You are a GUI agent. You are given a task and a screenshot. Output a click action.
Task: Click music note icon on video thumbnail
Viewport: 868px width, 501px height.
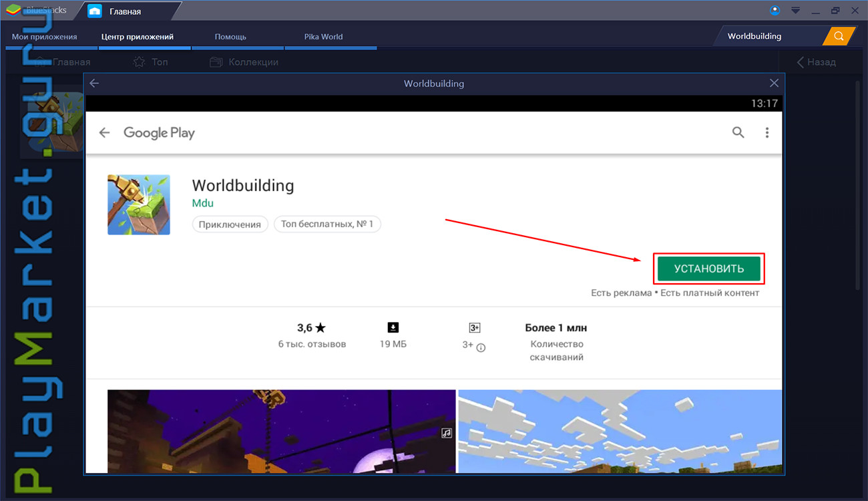447,433
